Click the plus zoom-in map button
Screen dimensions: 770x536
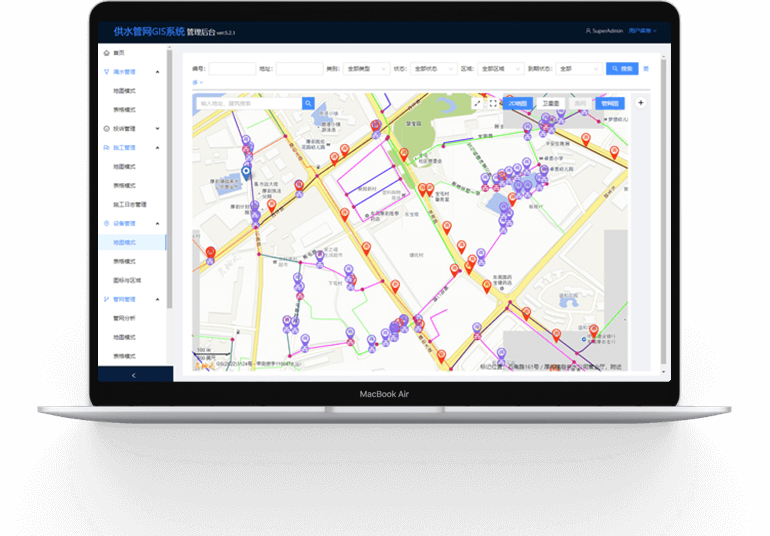click(641, 103)
